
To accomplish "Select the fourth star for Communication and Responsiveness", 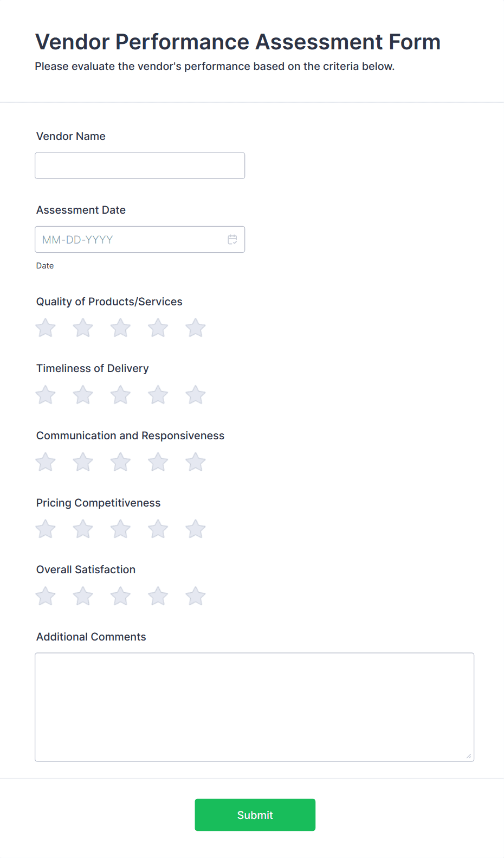I will 158,462.
